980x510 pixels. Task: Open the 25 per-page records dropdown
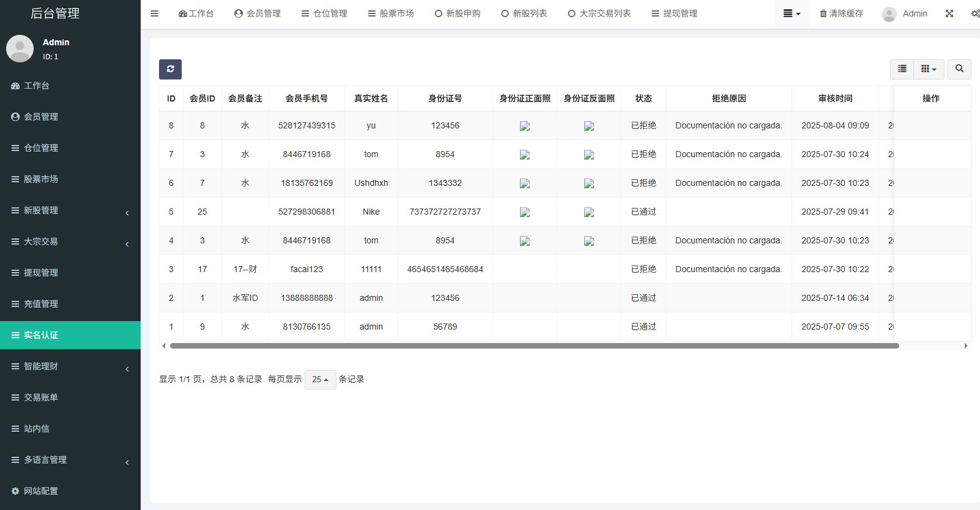click(x=320, y=380)
